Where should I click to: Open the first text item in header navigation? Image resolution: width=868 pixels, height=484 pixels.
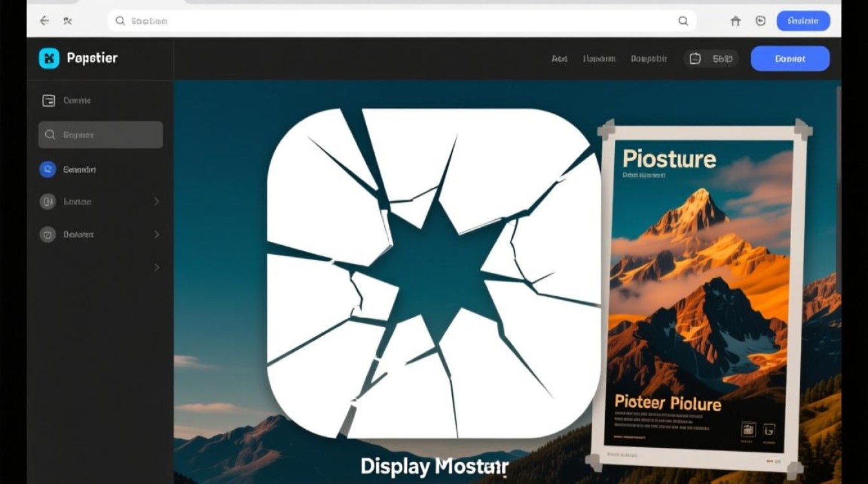pyautogui.click(x=559, y=59)
